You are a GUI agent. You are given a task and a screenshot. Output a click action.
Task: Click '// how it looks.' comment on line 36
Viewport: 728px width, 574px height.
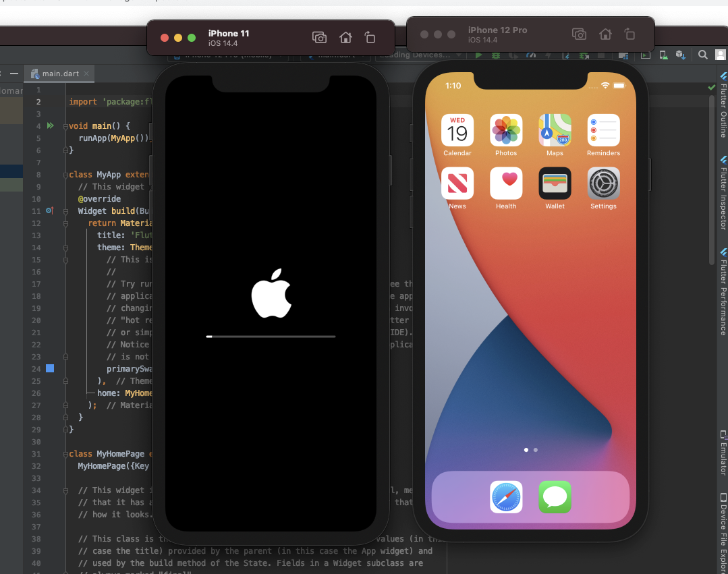click(114, 515)
